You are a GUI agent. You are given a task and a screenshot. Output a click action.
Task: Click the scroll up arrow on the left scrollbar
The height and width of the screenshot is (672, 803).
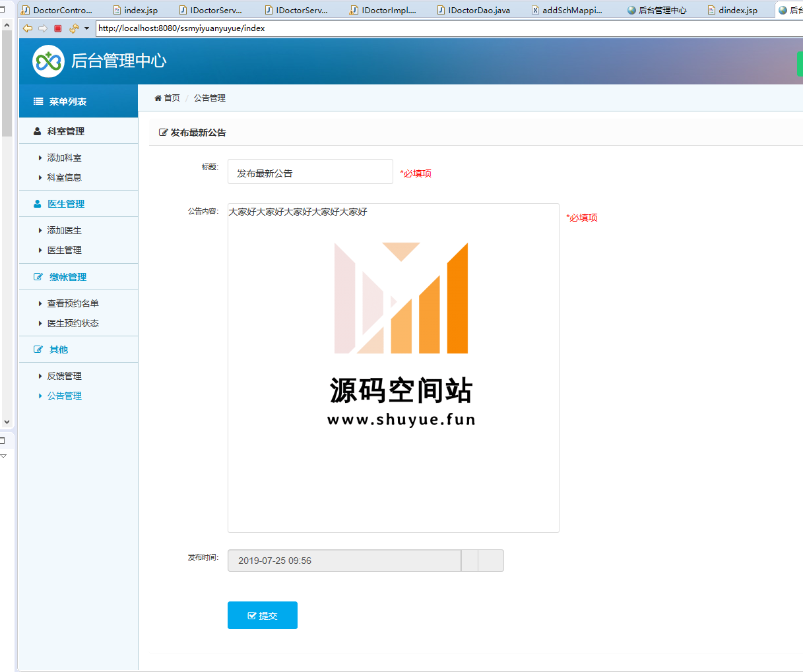point(7,25)
